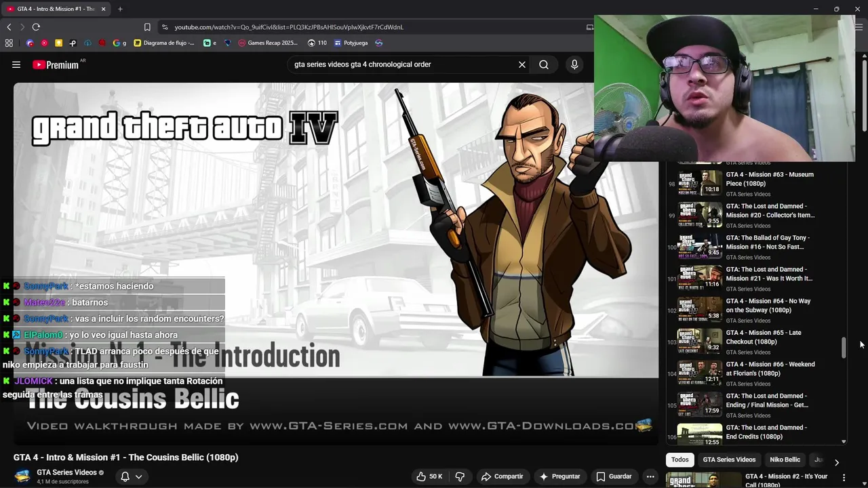
Task: Minimize the browser window
Action: pos(816,9)
